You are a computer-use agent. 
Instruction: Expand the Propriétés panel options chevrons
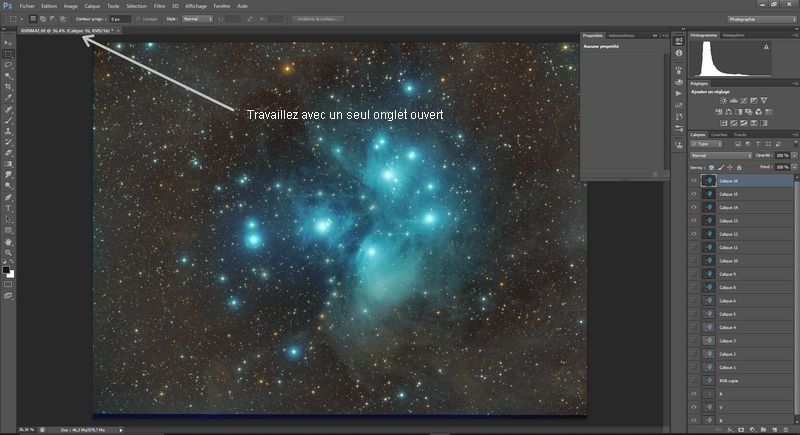click(x=655, y=36)
